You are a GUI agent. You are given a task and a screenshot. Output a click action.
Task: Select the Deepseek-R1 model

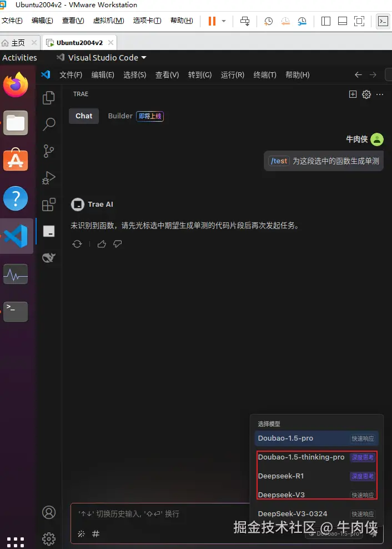coord(316,476)
